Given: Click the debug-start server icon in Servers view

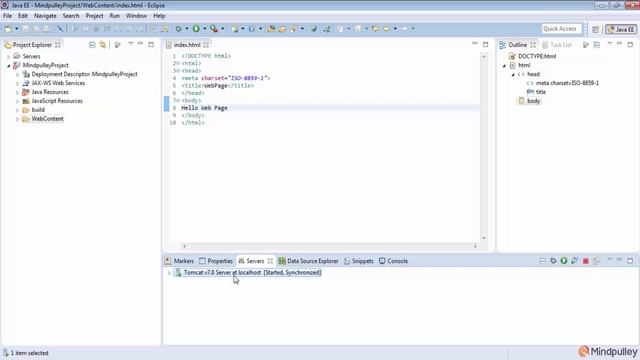Looking at the screenshot, I should coord(553,260).
